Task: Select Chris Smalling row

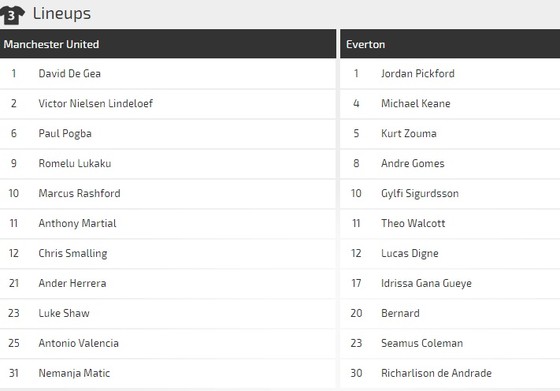Action: tap(168, 254)
